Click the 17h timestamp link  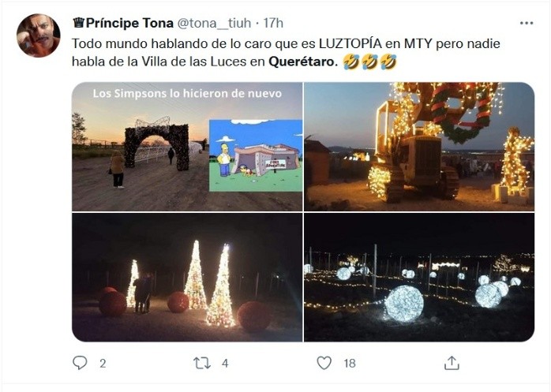273,23
